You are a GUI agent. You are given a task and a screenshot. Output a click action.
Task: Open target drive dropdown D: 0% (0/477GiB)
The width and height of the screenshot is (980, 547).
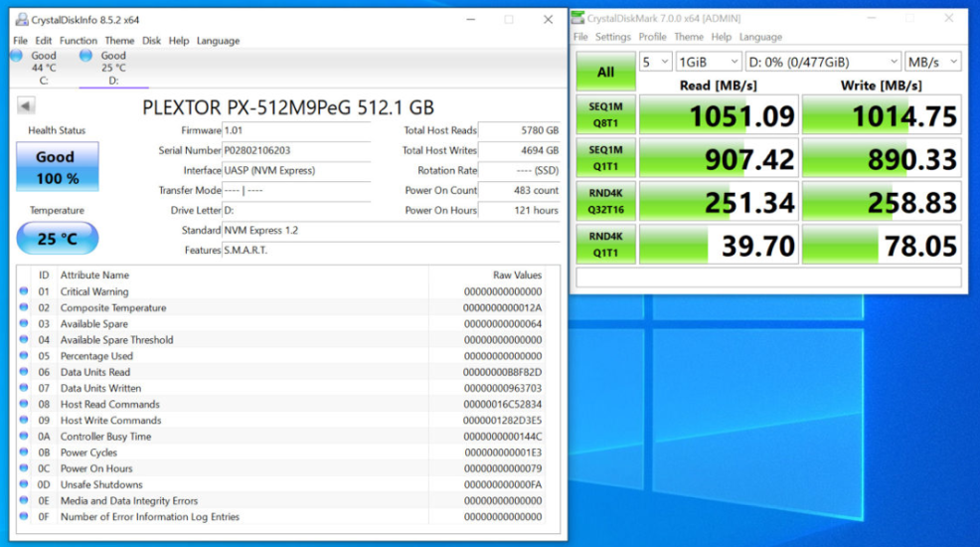(x=823, y=62)
